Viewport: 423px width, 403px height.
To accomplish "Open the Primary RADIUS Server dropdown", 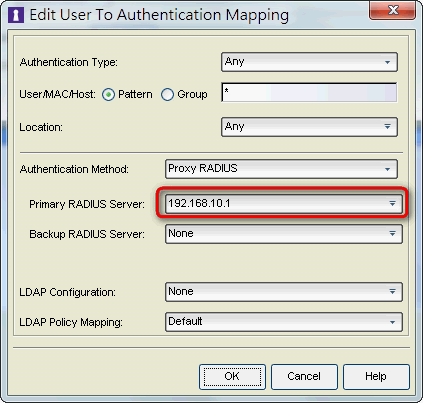I will 284,204.
